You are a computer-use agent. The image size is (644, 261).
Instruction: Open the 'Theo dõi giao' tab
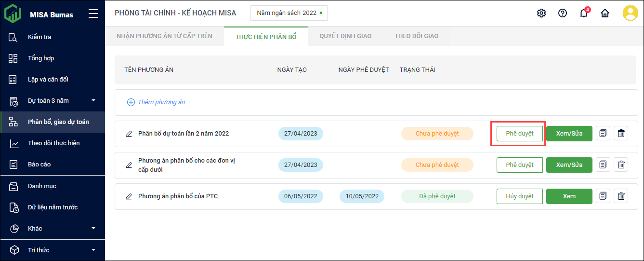click(416, 36)
